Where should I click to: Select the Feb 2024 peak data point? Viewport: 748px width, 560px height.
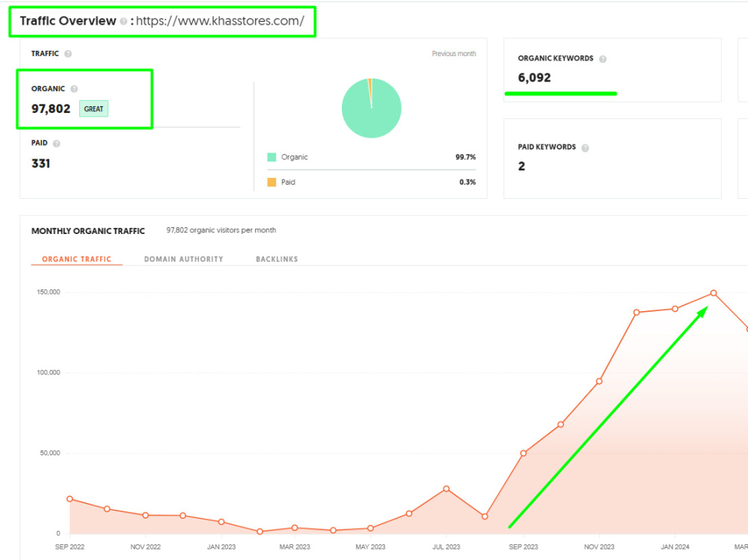click(714, 293)
